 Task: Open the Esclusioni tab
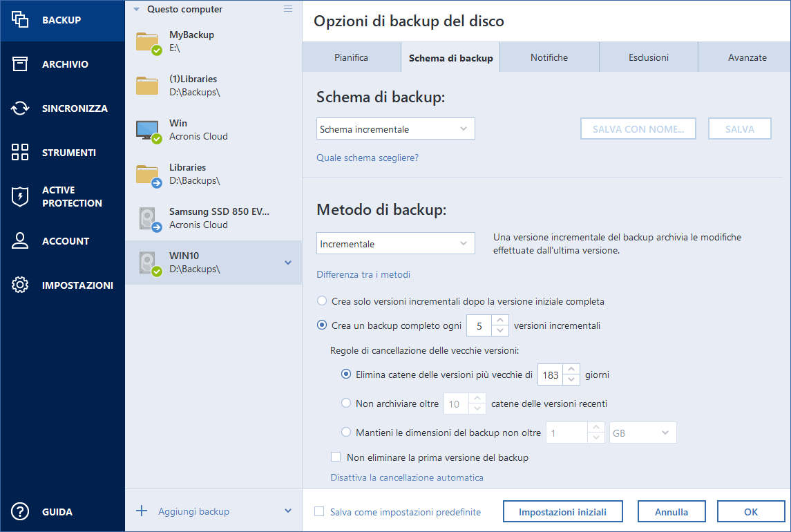click(648, 57)
